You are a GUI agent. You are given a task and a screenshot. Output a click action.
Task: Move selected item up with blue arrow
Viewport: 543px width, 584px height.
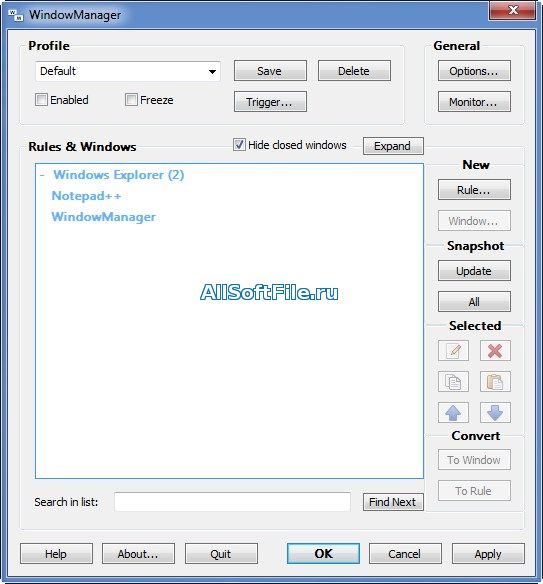click(453, 412)
